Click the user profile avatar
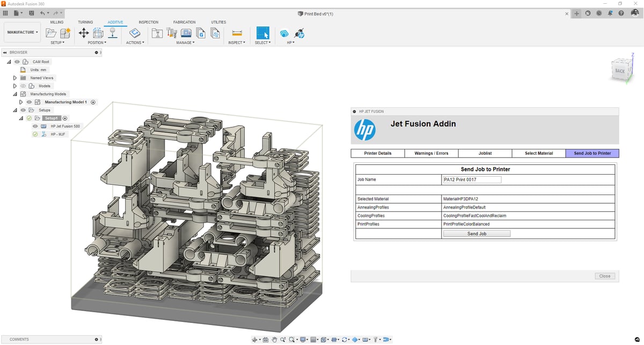Viewport: 644px width, 345px height. pos(634,13)
